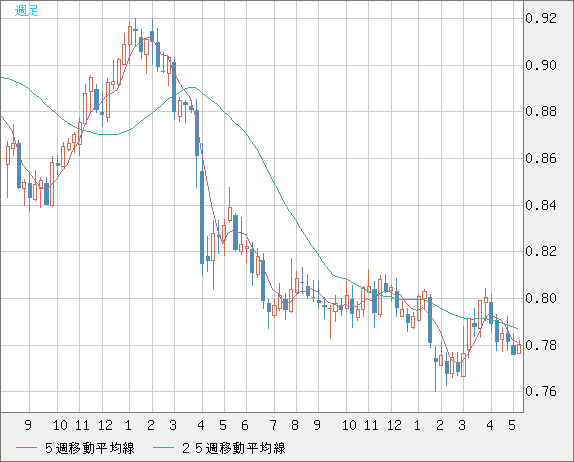This screenshot has width=574, height=462.
Task: Click the month 7 label on time axis
Action: click(273, 425)
